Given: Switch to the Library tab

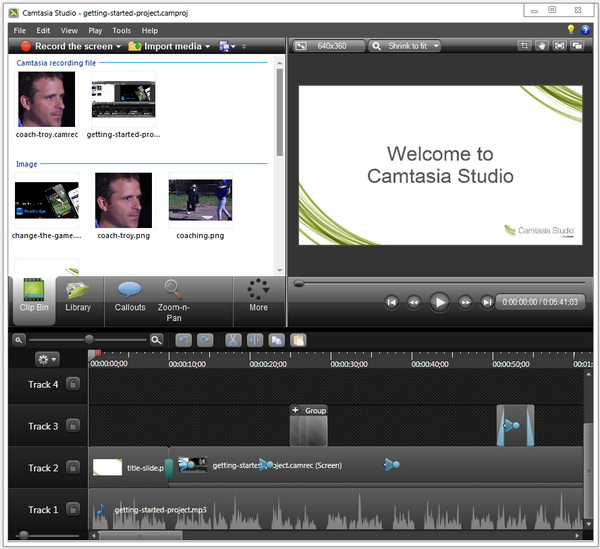Looking at the screenshot, I should point(78,297).
